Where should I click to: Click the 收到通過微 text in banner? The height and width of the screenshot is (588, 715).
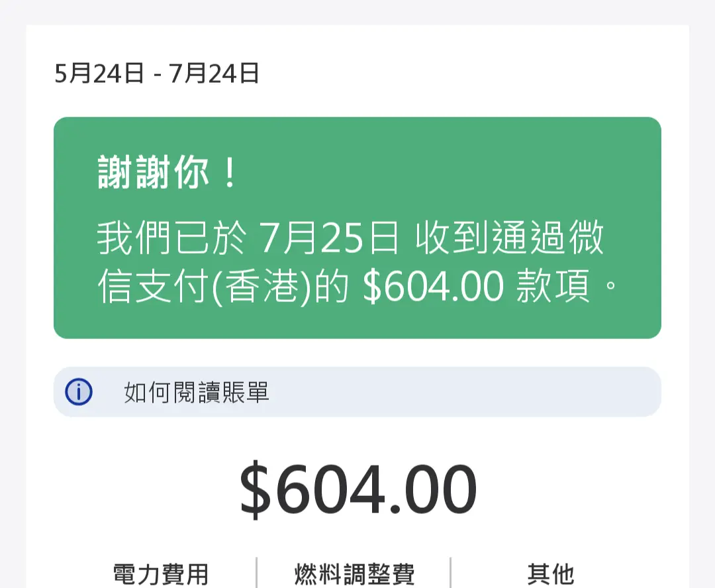[x=510, y=238]
